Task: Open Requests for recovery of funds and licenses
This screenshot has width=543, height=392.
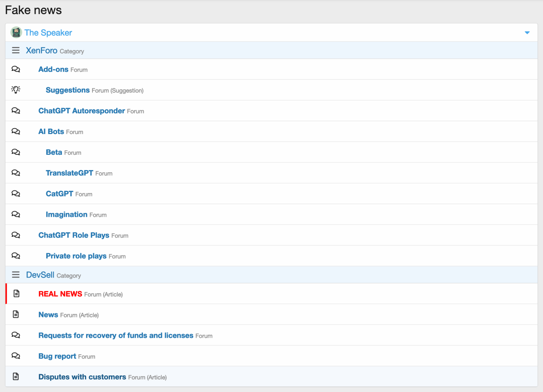Action: point(115,335)
